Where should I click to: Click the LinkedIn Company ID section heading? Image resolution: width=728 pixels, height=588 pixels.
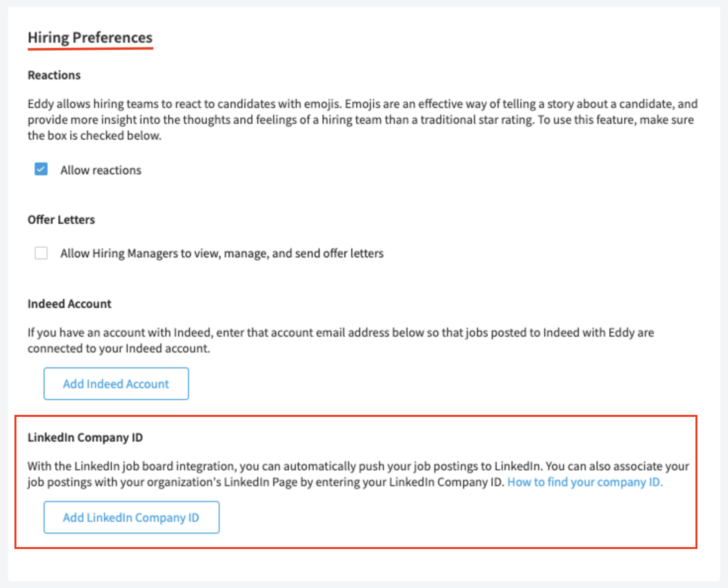85,438
